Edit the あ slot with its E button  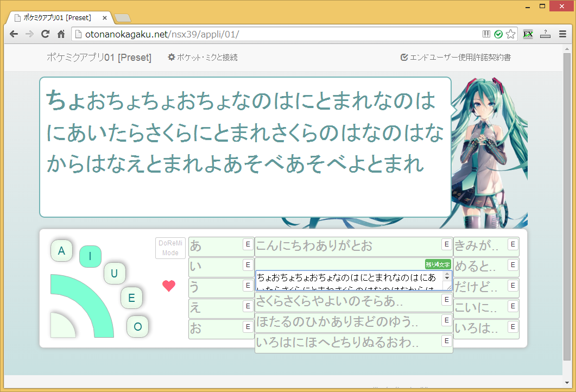click(x=248, y=244)
